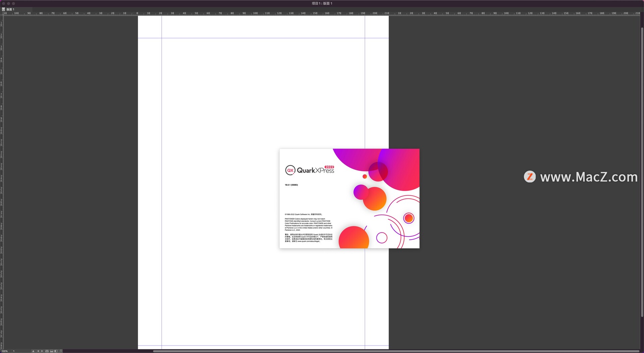Viewport: 644px width, 353px height.
Task: Click the page number field showing 1
Action: (x=14, y=351)
